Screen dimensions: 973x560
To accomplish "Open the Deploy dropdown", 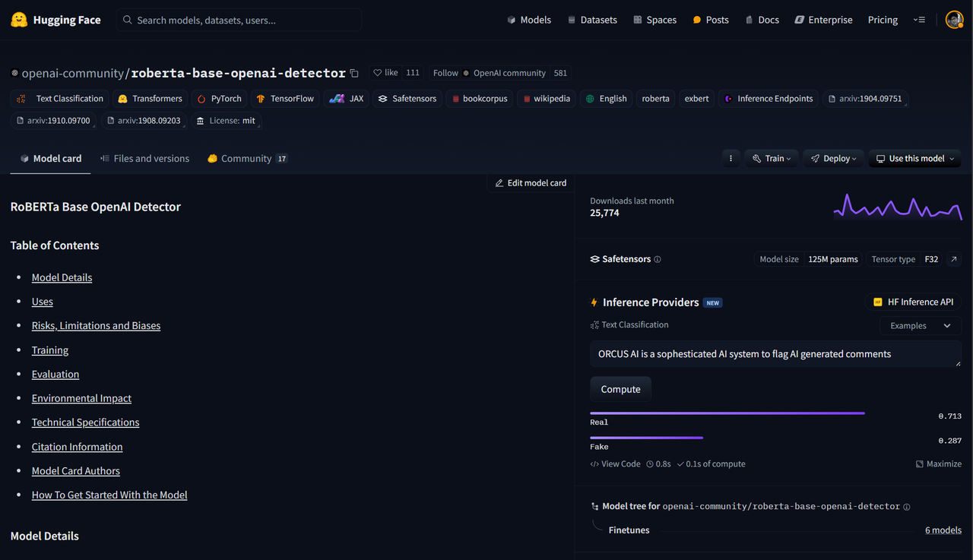I will pyautogui.click(x=833, y=158).
